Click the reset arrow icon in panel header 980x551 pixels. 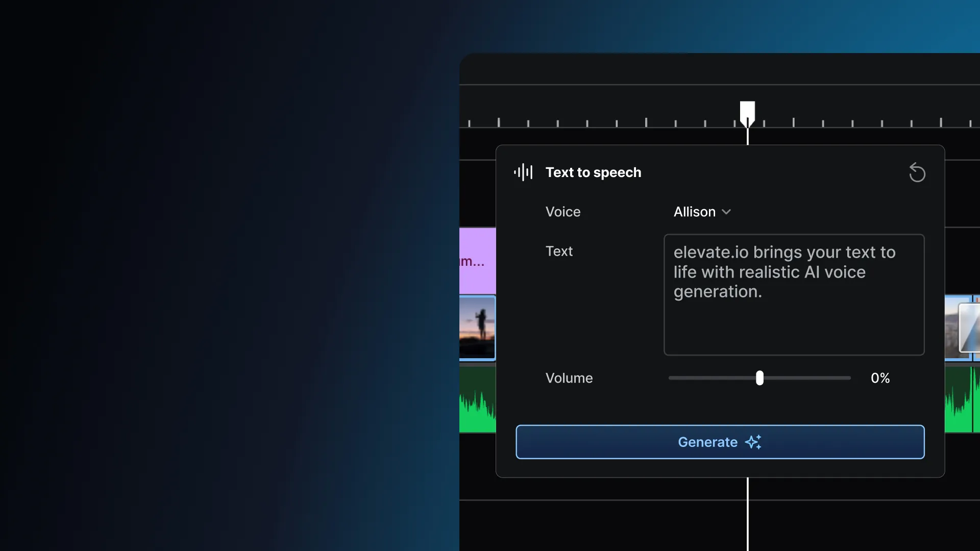coord(917,172)
